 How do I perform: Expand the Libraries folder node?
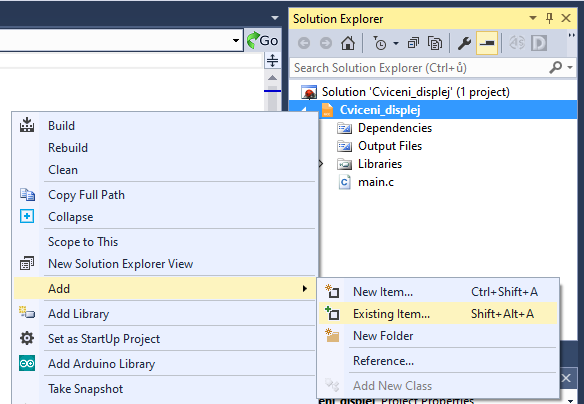pyautogui.click(x=321, y=163)
